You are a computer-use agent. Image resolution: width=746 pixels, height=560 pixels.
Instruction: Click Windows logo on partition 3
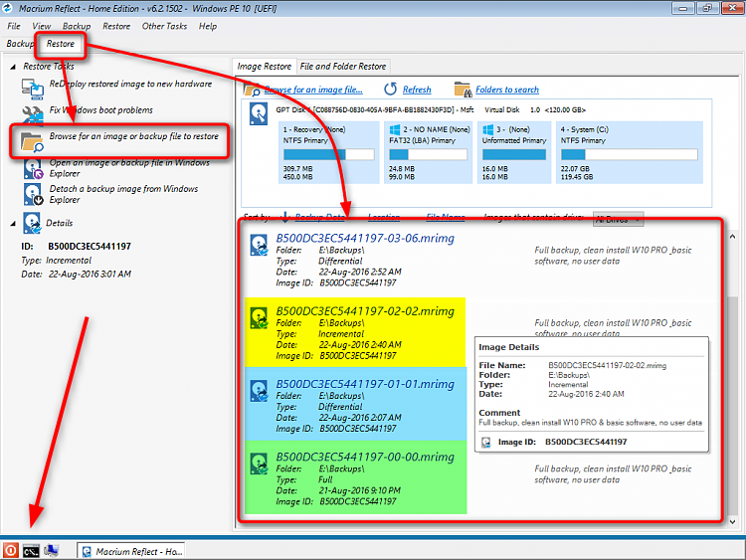[x=487, y=129]
